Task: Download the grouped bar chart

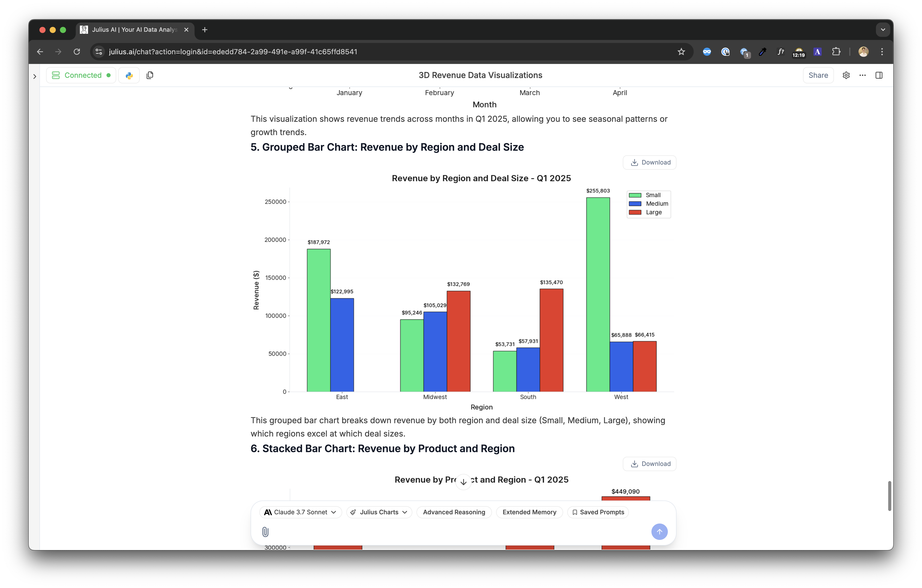Action: coord(649,162)
